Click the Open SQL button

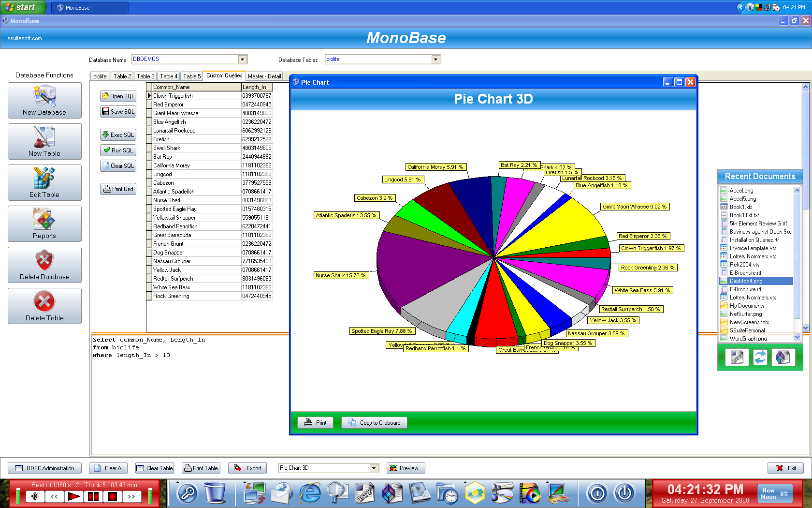click(x=118, y=96)
